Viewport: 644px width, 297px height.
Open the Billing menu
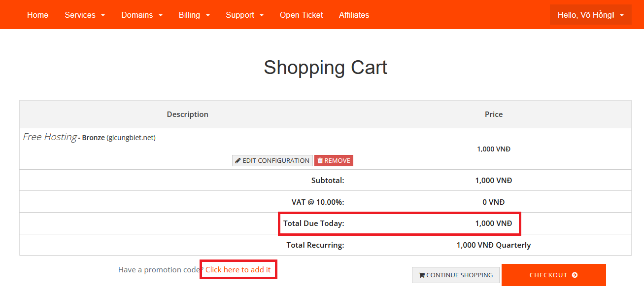[194, 15]
